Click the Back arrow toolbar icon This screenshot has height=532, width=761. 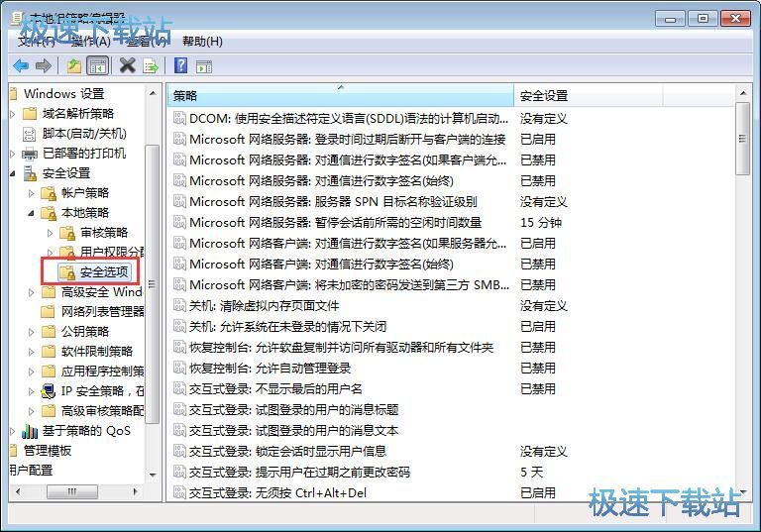[x=21, y=65]
